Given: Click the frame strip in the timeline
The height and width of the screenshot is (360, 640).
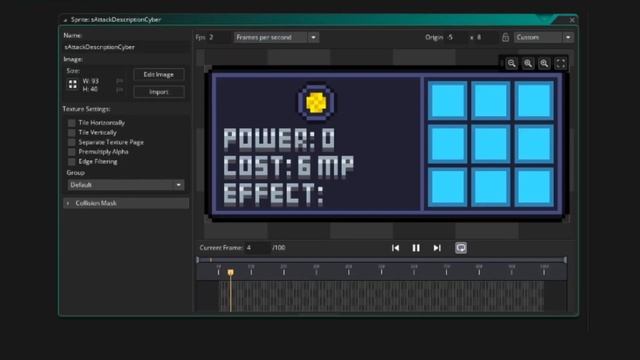Looking at the screenshot, I should (382, 296).
